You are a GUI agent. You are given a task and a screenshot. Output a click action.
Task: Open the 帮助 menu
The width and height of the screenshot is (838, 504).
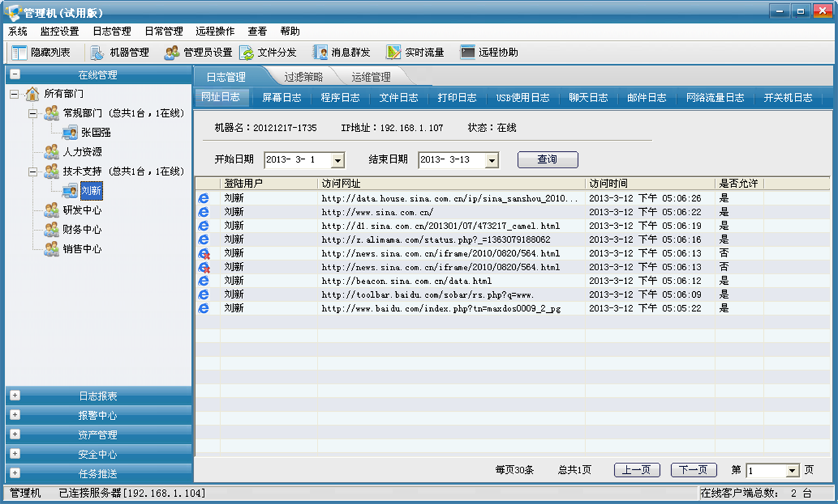(290, 31)
